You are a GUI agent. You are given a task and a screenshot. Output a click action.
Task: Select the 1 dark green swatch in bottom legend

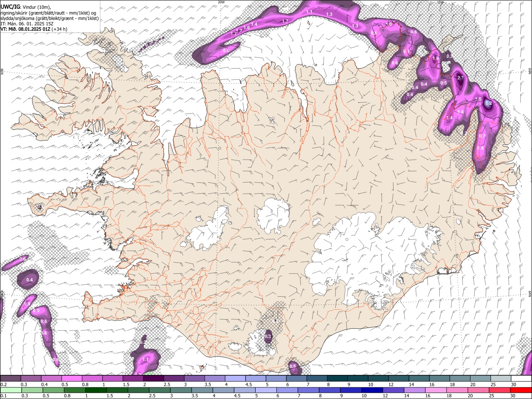[96, 390]
